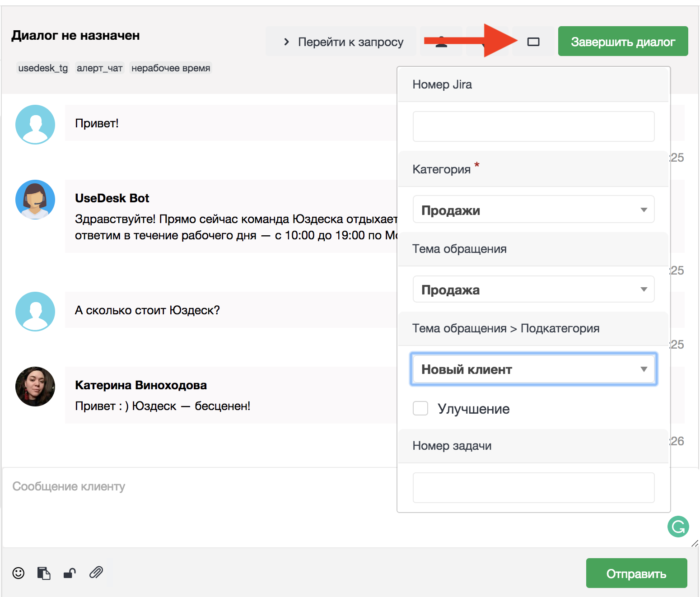Open the additional fields rectangle icon

coord(533,42)
